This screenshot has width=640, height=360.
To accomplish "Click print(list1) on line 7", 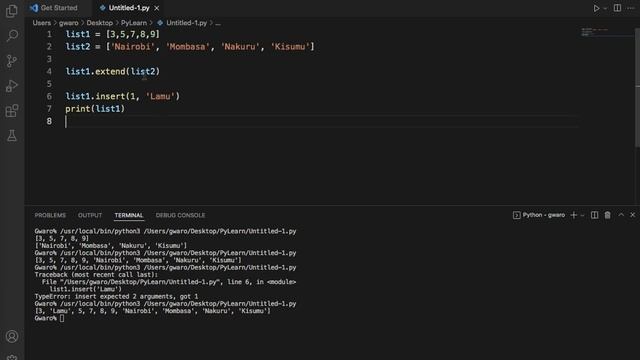I will pyautogui.click(x=95, y=109).
